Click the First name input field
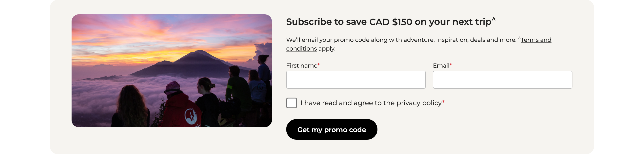Image resolution: width=644 pixels, height=154 pixels. click(x=356, y=80)
